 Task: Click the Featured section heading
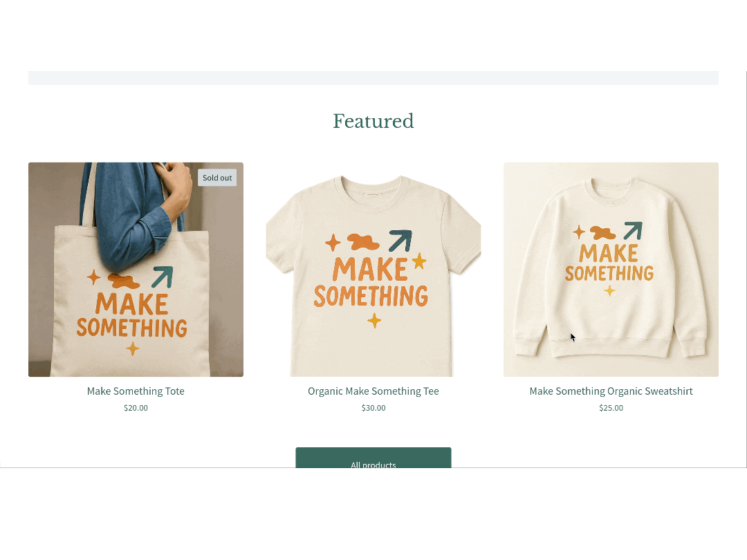[x=373, y=122]
